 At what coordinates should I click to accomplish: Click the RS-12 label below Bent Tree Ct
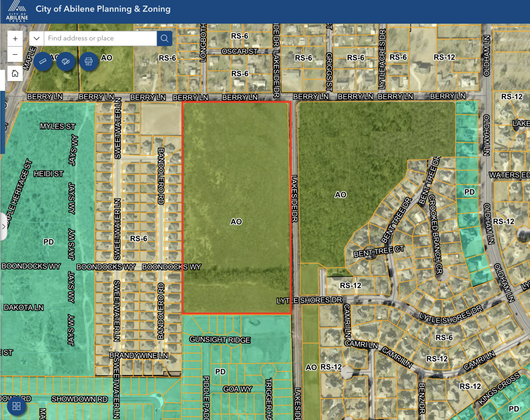(351, 286)
